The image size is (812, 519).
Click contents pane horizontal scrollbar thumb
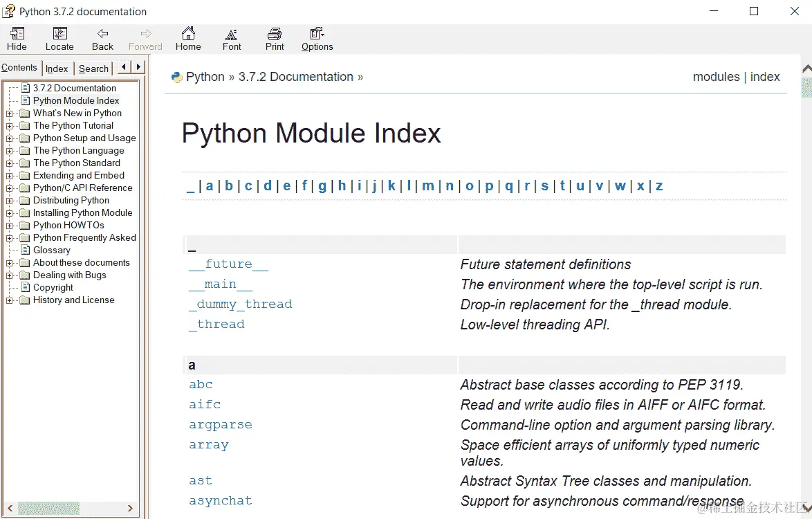48,508
